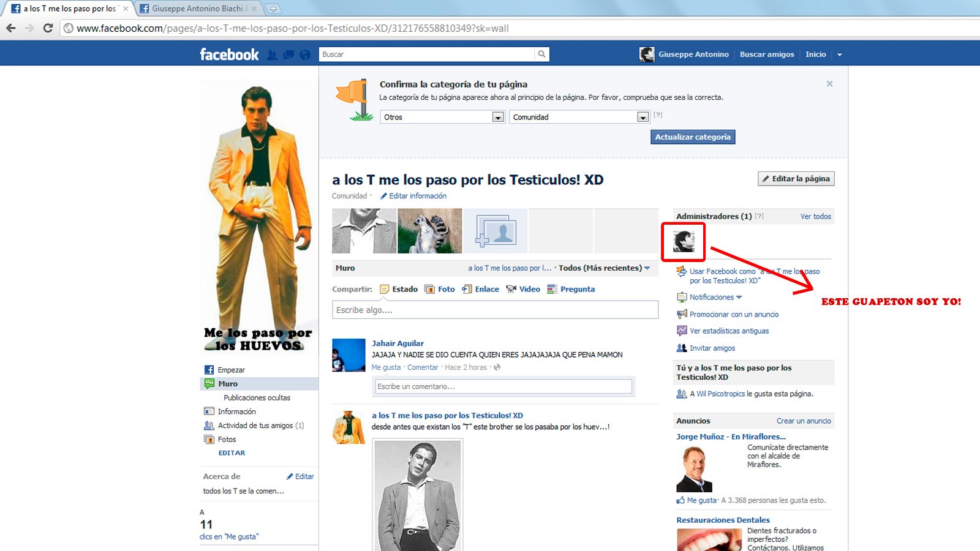The width and height of the screenshot is (980, 551).
Task: Open Publicaciones ocultas in sidebar
Action: coord(257,398)
